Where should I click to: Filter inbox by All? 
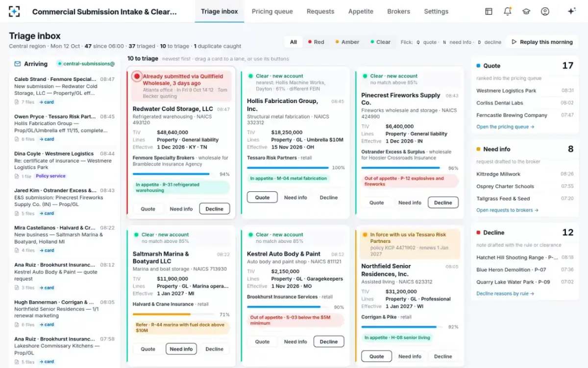point(293,42)
